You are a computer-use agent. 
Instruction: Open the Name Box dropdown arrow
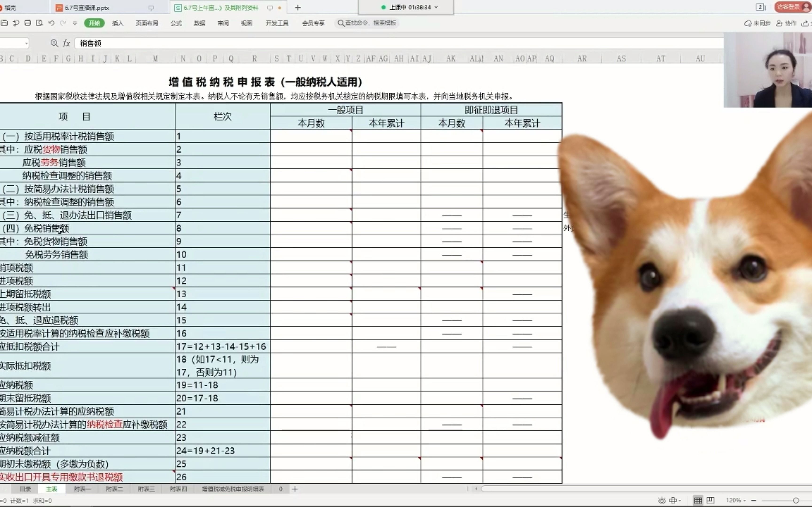coord(27,43)
